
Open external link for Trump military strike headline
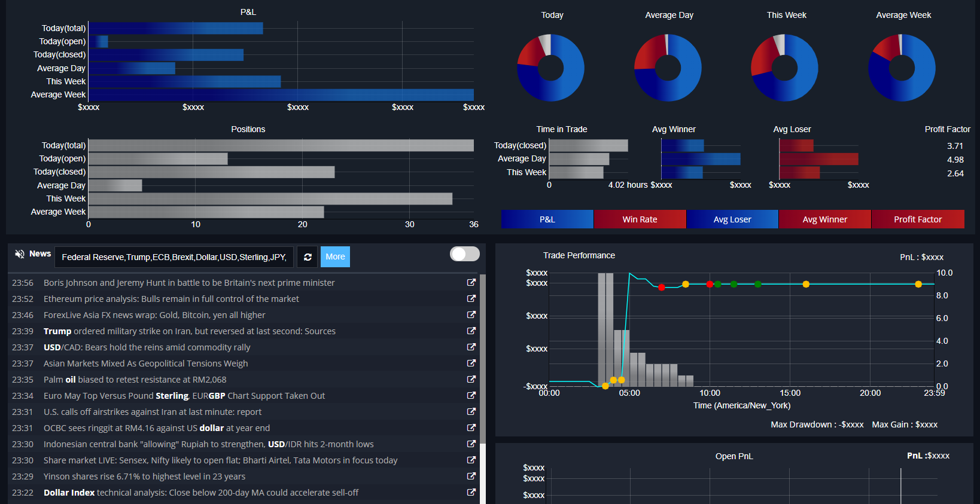coord(471,331)
